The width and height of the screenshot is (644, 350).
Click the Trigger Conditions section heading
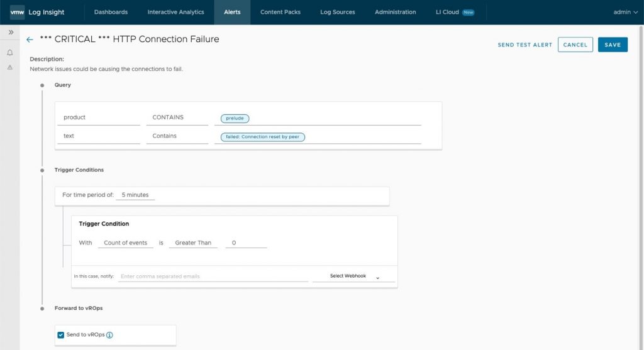point(79,170)
